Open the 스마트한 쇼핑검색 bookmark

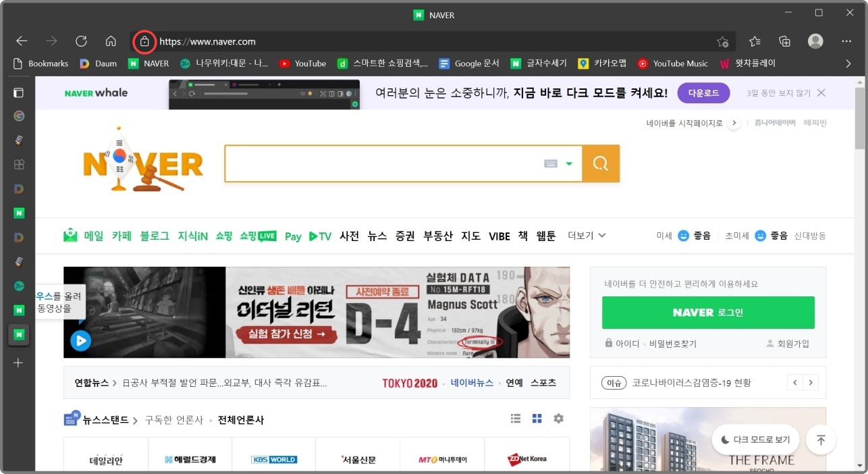tap(383, 63)
